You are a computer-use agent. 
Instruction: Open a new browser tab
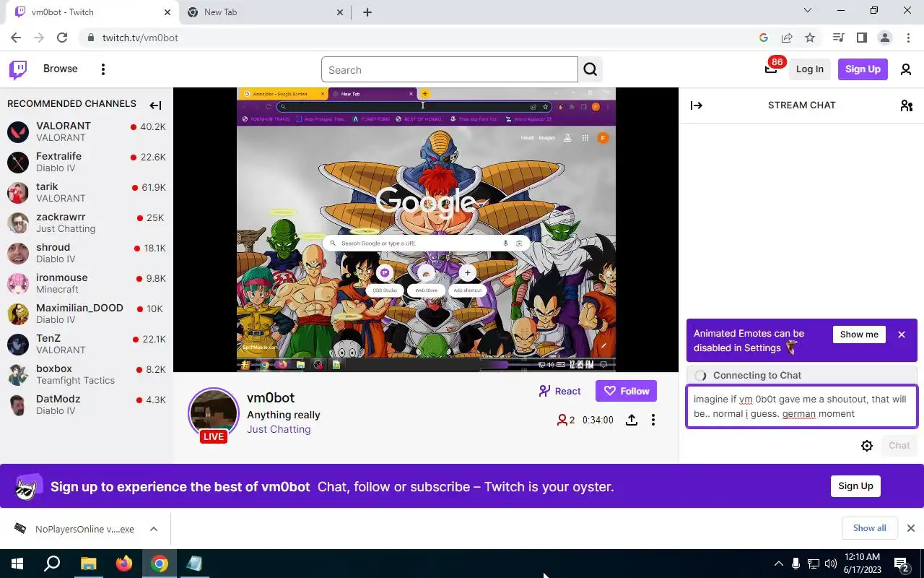(367, 12)
